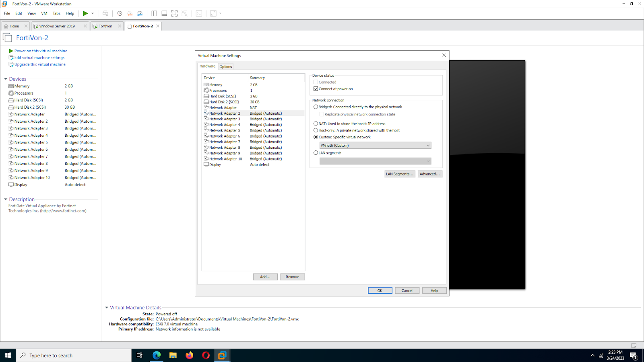The height and width of the screenshot is (362, 644).
Task: Collapse the Description section
Action: point(6,200)
